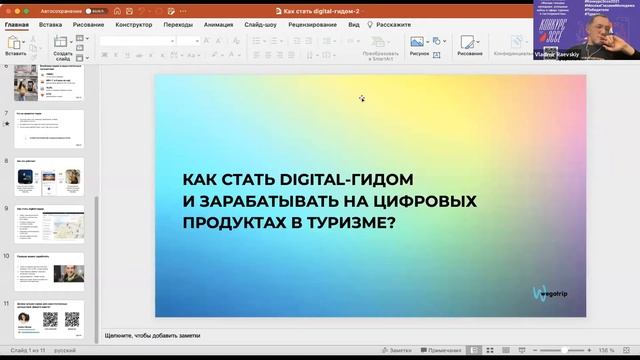Viewport: 640px width, 360px height.
Task: Open the Конструктор tab
Action: pos(133,24)
